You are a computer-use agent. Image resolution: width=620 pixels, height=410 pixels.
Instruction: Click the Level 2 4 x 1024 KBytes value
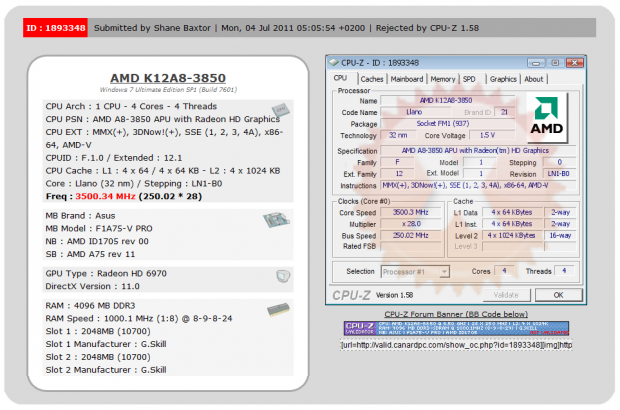point(512,235)
